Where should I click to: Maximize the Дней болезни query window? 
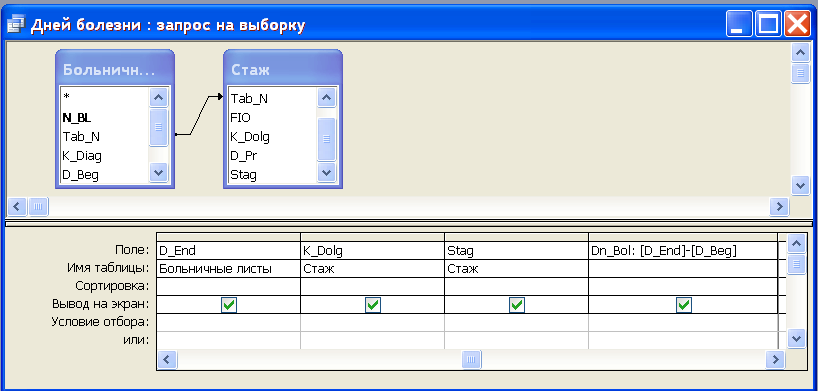click(x=767, y=25)
